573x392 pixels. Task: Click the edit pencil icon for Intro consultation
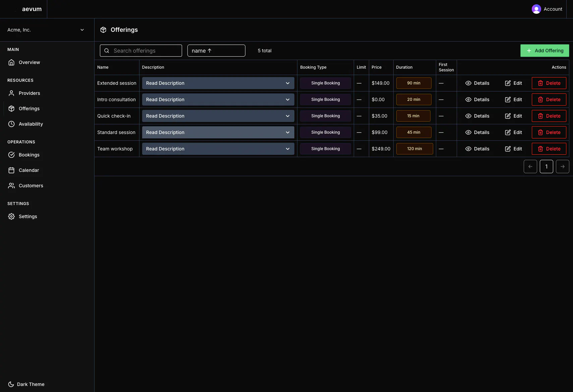click(x=508, y=100)
